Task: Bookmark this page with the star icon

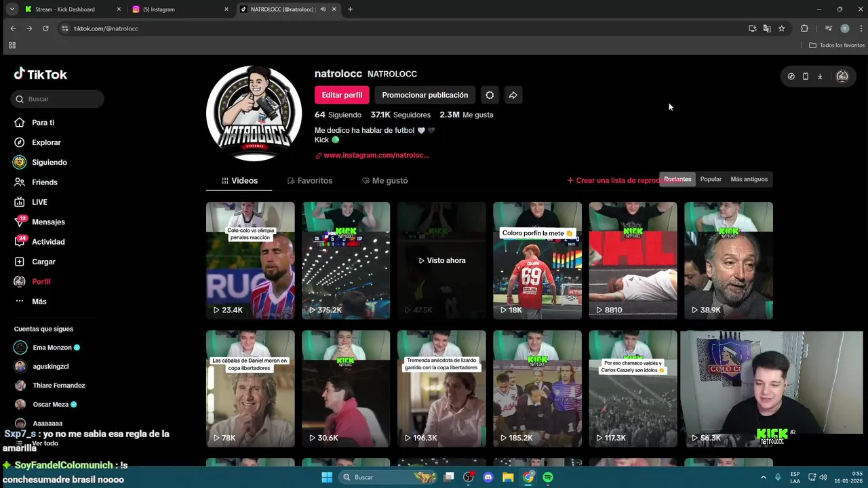Action: [x=782, y=28]
